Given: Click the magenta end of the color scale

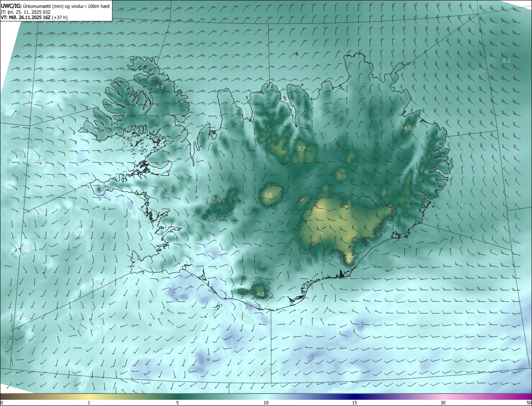Looking at the screenshot, I should coord(525,397).
